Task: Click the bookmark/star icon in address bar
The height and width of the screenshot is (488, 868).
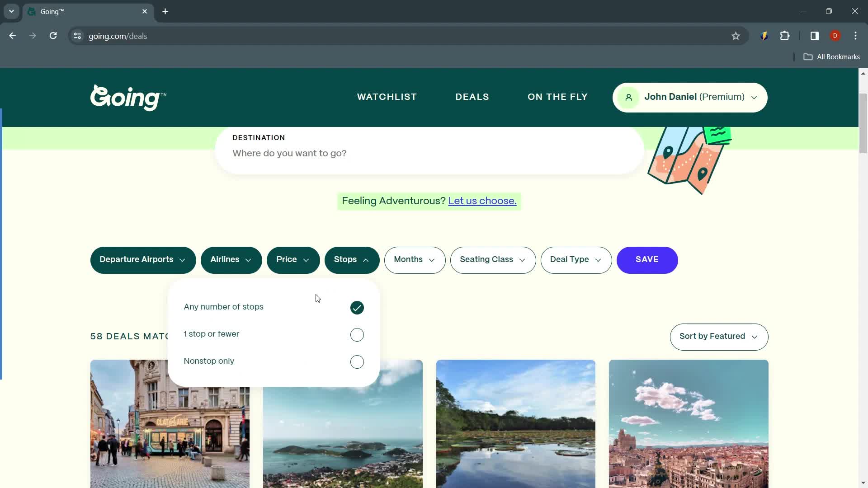Action: coord(737,36)
